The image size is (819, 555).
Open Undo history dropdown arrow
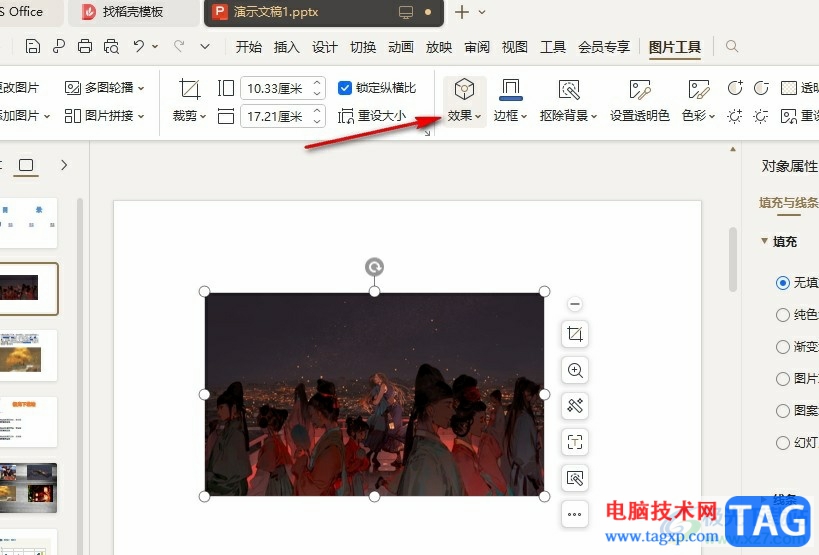pyautogui.click(x=155, y=46)
